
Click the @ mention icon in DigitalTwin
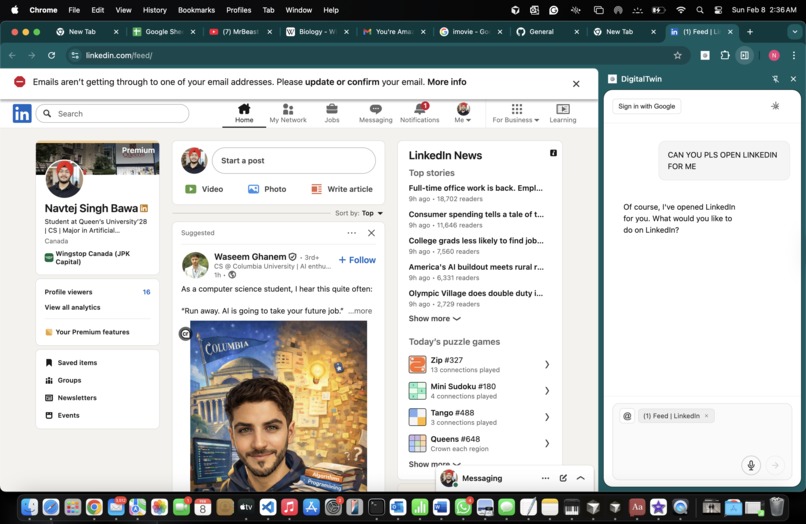tap(627, 416)
